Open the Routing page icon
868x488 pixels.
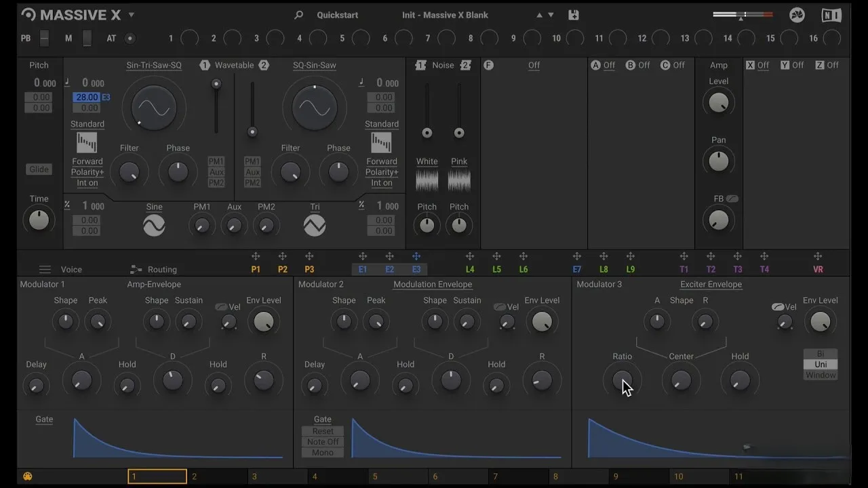tap(136, 269)
